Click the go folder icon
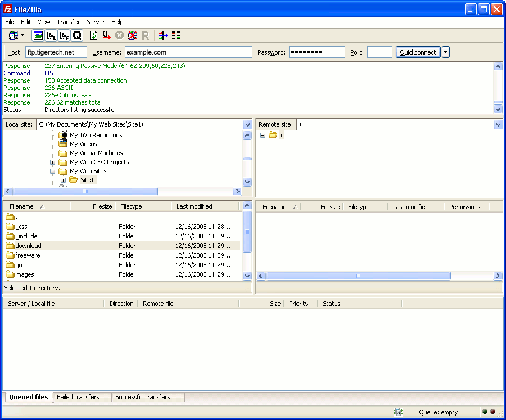This screenshot has width=506, height=420. (10, 265)
